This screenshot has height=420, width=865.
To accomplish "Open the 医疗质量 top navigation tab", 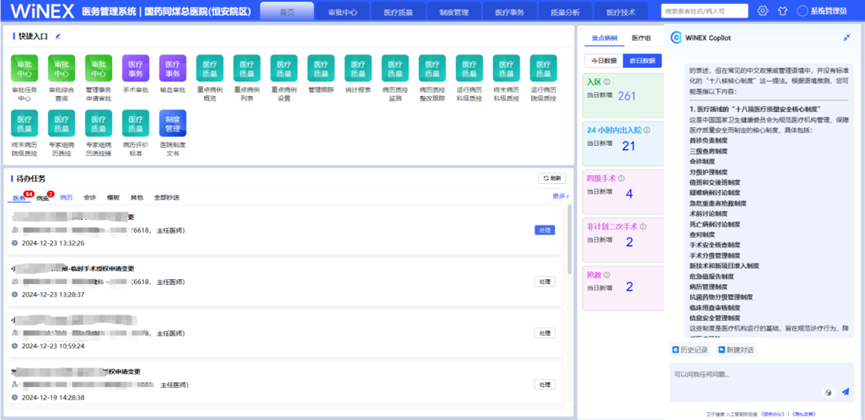I will 402,12.
